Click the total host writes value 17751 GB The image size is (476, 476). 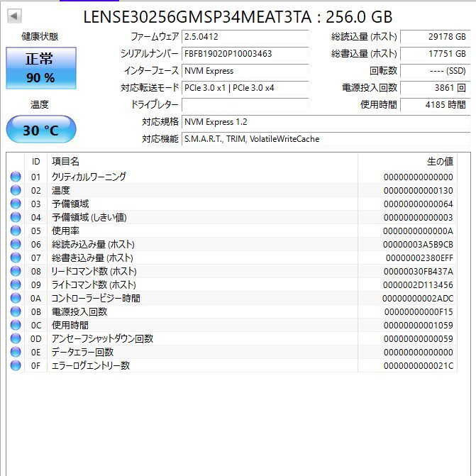435,54
